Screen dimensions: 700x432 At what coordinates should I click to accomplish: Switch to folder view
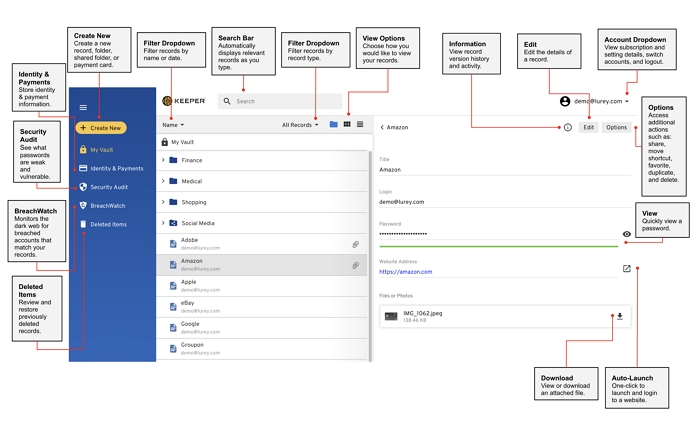333,125
